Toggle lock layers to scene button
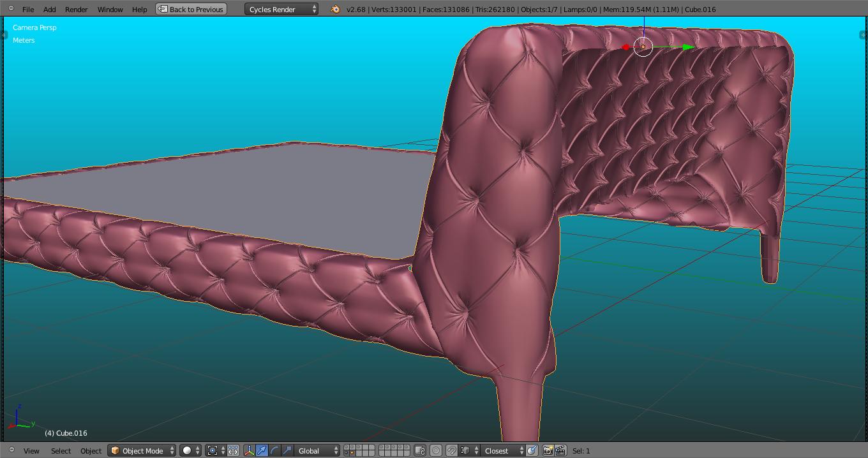This screenshot has height=458, width=868. [x=419, y=450]
